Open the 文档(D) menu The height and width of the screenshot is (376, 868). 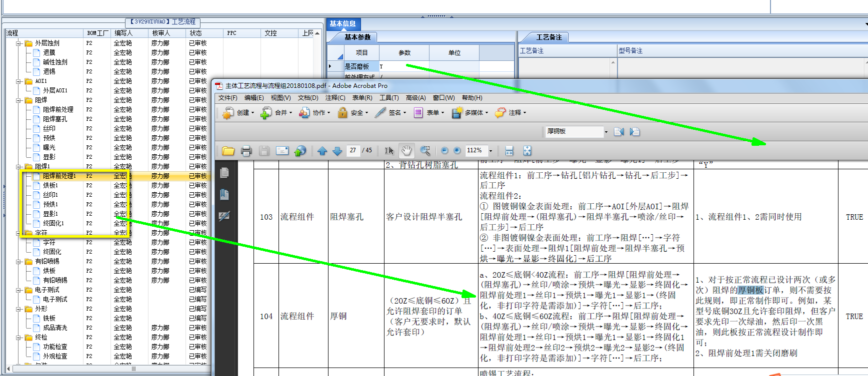point(308,98)
